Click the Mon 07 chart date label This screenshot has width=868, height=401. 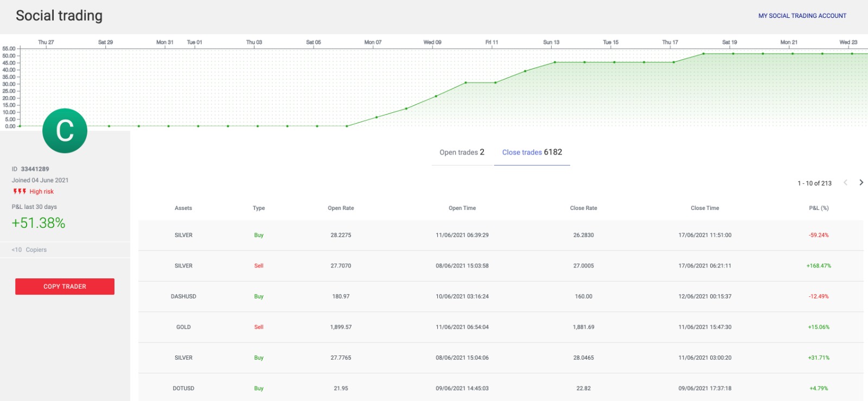pyautogui.click(x=373, y=42)
